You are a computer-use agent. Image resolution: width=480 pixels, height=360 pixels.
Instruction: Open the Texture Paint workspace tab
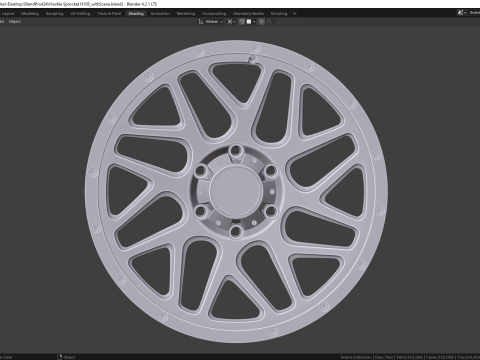pos(109,14)
